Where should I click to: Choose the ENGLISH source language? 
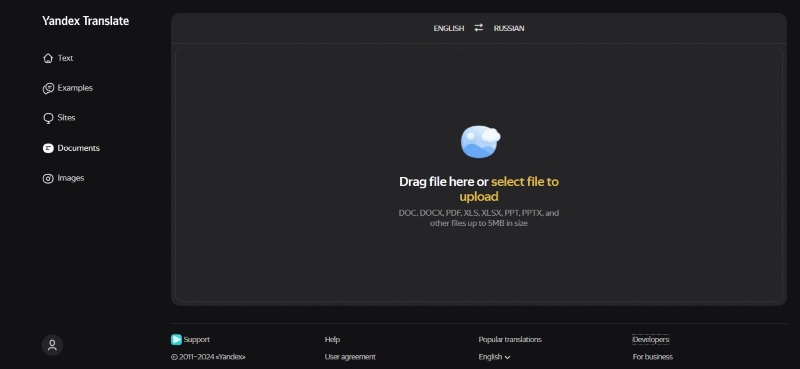click(x=449, y=28)
